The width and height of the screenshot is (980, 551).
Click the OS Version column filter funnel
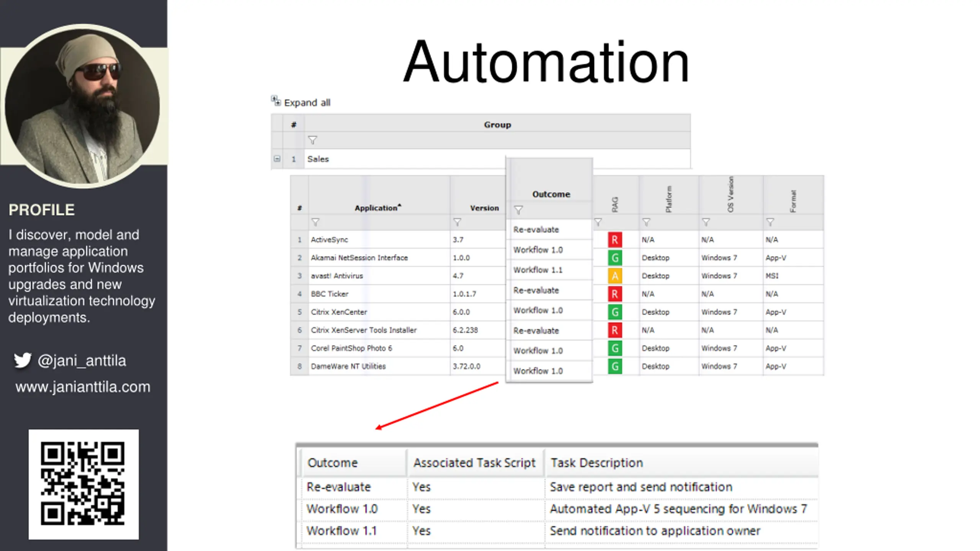pyautogui.click(x=706, y=222)
